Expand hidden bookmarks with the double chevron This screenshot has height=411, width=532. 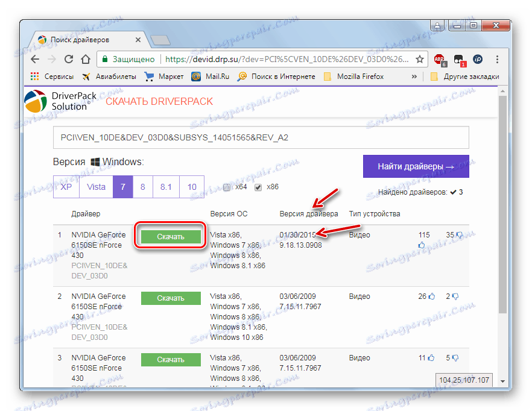point(414,77)
